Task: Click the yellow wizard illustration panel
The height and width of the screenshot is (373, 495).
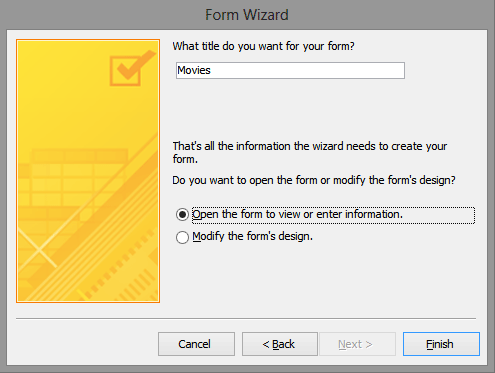Action: pos(88,171)
